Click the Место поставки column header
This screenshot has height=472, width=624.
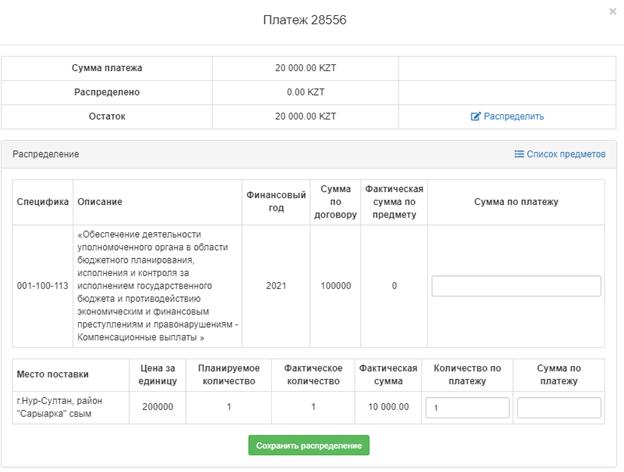(x=53, y=375)
